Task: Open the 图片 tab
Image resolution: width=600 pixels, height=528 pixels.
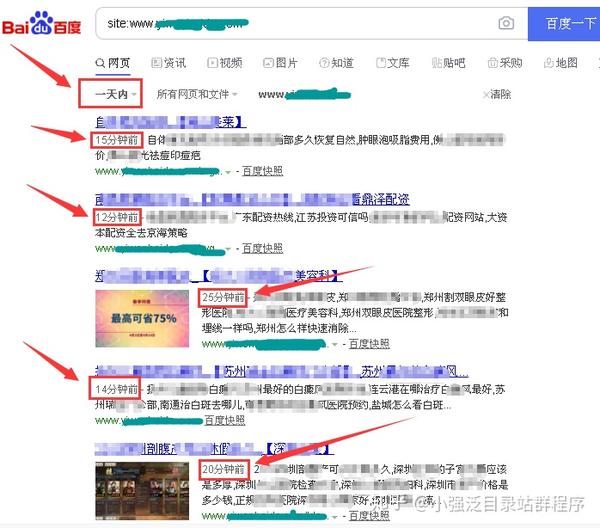Action: point(280,63)
